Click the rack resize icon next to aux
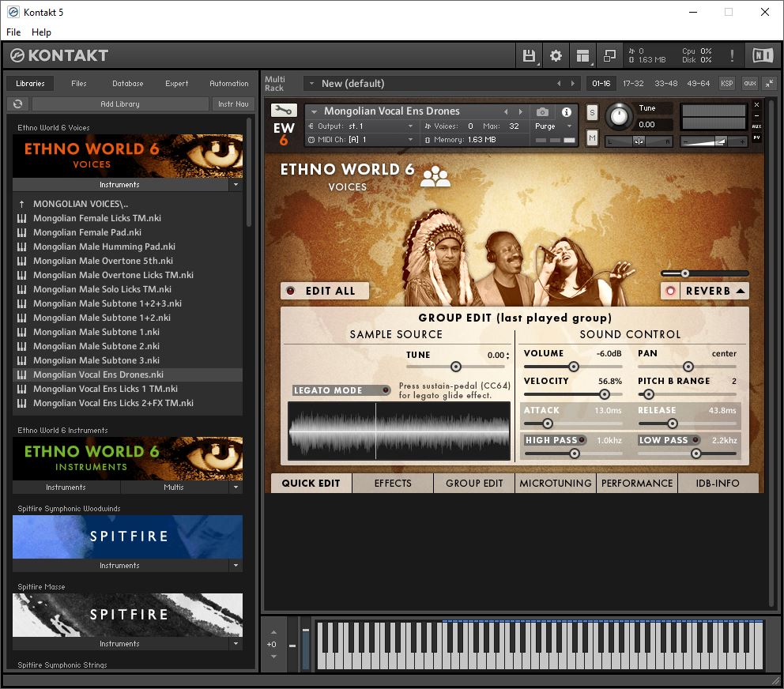784x689 pixels. click(770, 84)
